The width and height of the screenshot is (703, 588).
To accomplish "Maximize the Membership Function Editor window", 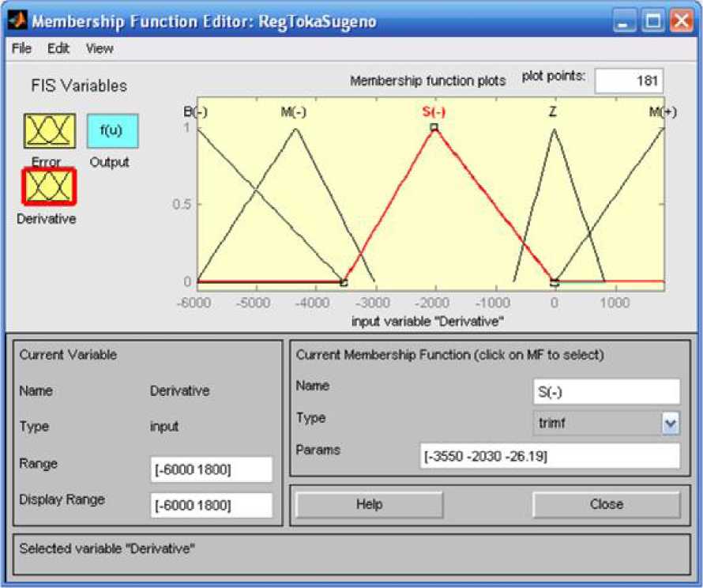I will tap(652, 21).
